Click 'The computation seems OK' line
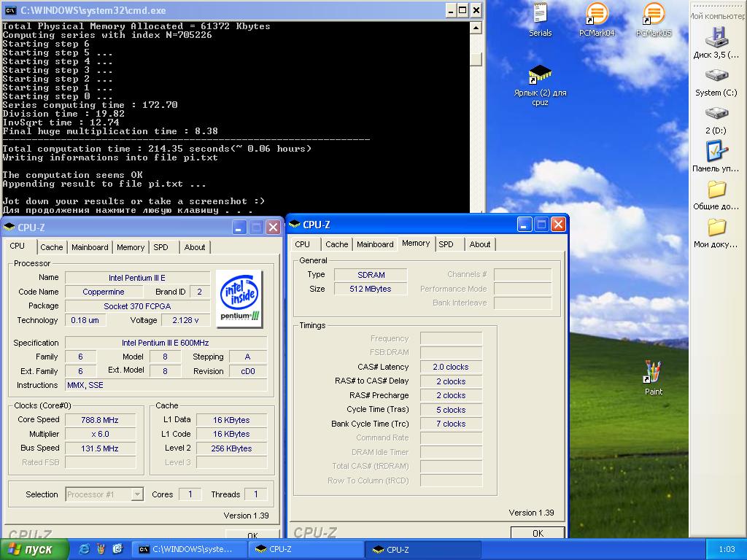 pyautogui.click(x=72, y=175)
